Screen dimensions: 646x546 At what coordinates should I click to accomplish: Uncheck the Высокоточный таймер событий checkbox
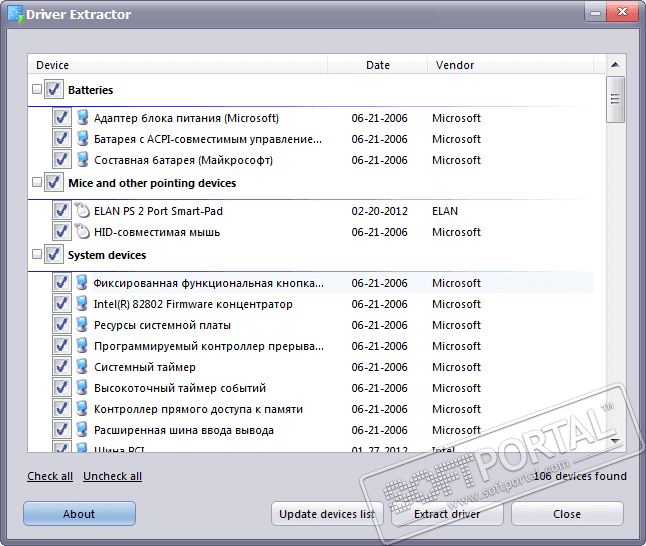tap(61, 388)
